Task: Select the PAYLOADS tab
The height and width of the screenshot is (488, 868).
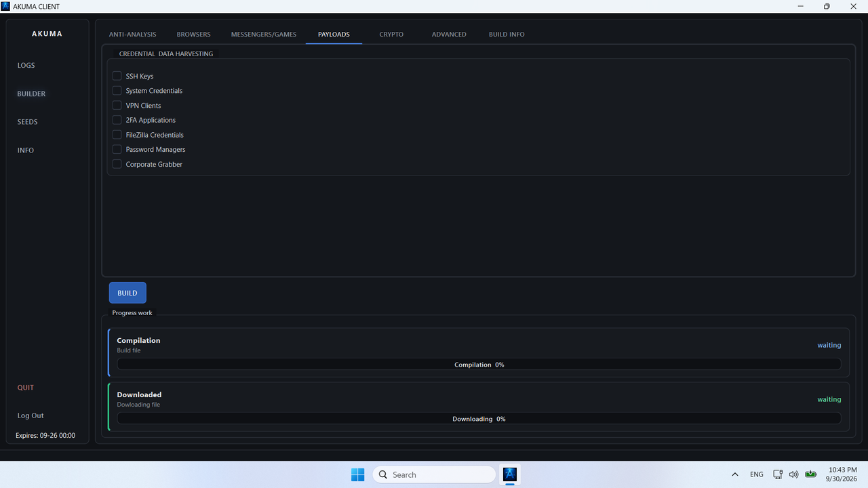Action: [x=334, y=35]
